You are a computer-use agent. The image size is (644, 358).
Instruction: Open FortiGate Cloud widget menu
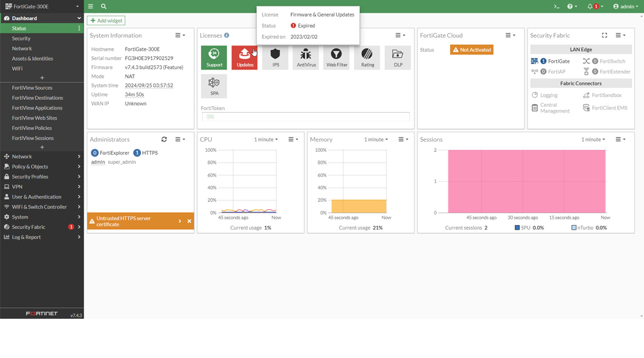[510, 35]
